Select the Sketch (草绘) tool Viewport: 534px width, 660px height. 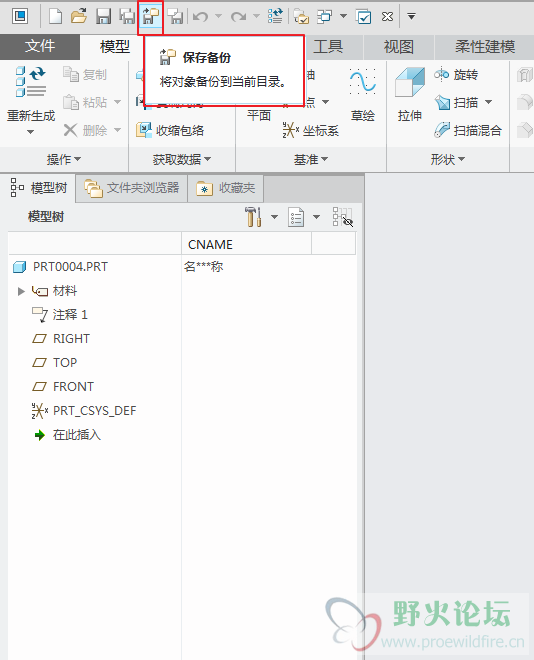[363, 95]
